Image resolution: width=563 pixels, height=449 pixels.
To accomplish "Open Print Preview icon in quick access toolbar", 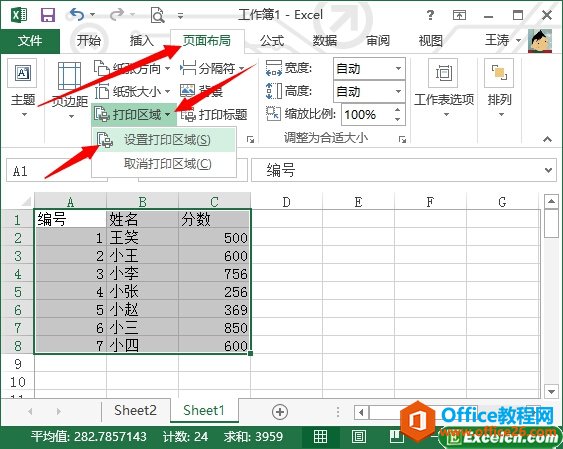I will pyautogui.click(x=157, y=15).
